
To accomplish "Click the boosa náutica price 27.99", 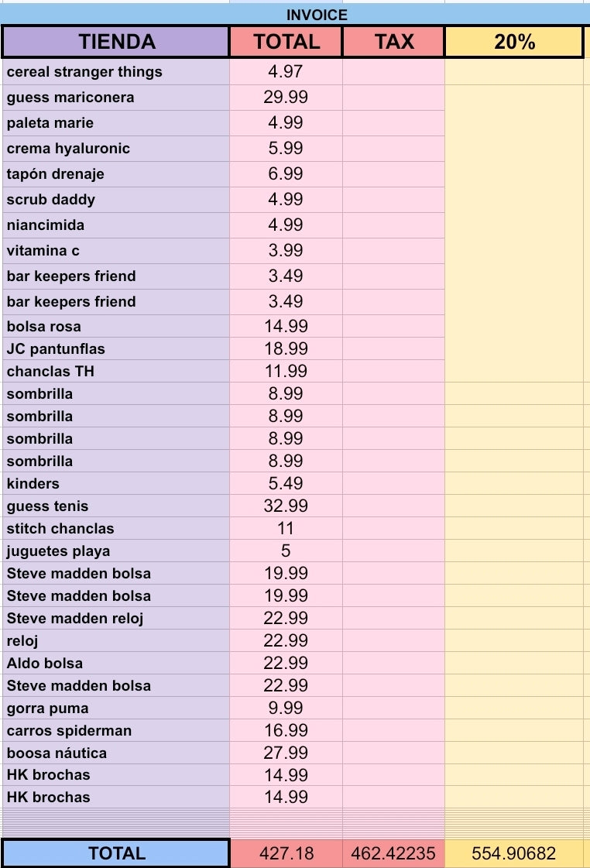I will 286,753.
